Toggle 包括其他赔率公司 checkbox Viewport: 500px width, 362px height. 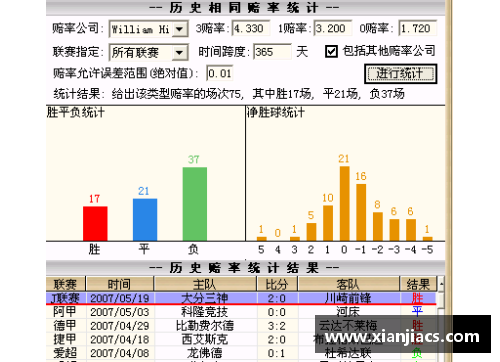pos(331,51)
